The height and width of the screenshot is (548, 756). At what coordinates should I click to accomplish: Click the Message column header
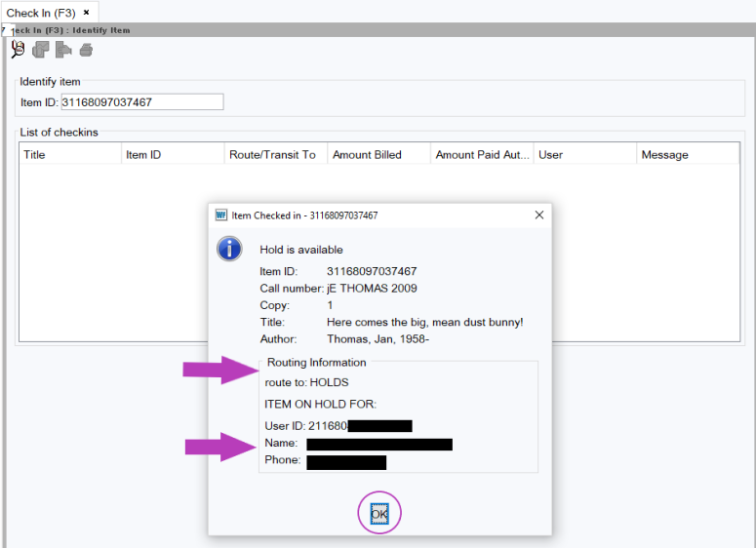click(x=687, y=154)
